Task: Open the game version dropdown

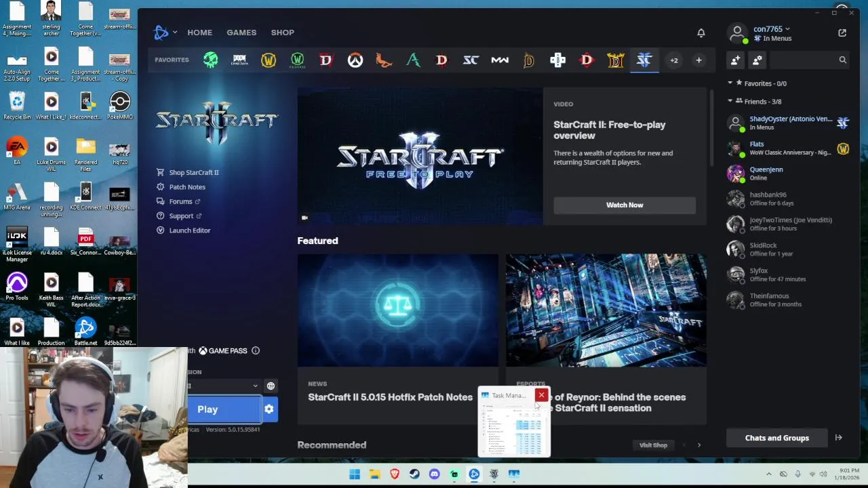Action: [x=224, y=386]
